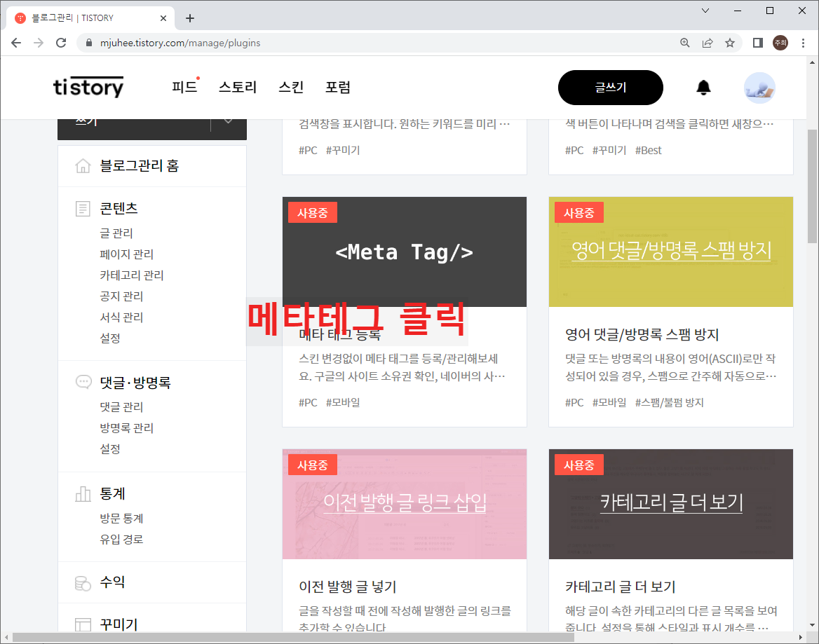Open the 꾸미기 section
The height and width of the screenshot is (644, 819).
click(119, 624)
